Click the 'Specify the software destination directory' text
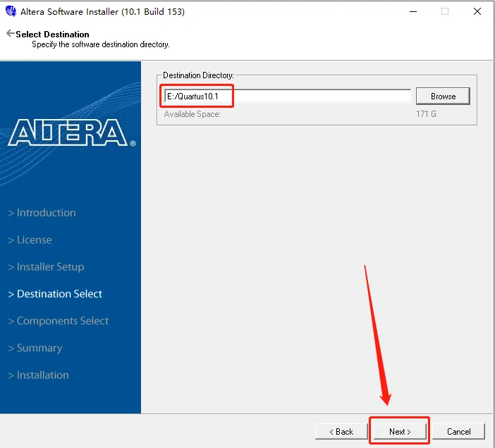Screen dimensions: 495x448 click(x=101, y=44)
